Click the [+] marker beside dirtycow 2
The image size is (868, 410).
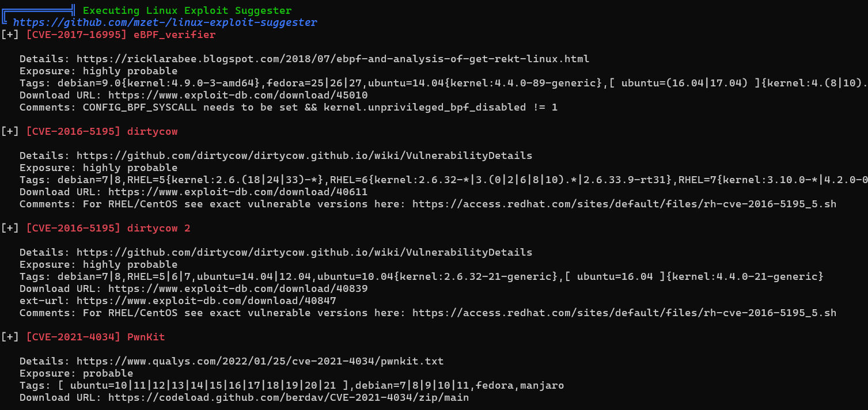coord(10,228)
